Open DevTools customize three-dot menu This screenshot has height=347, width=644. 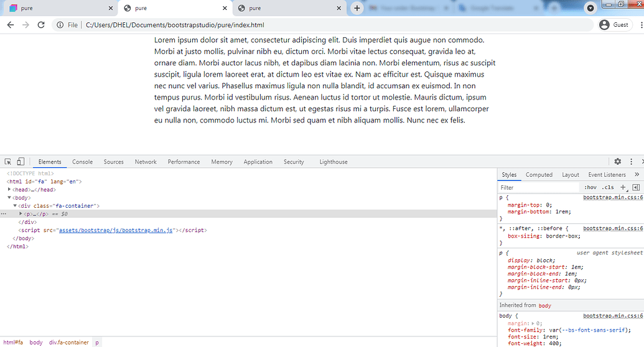[632, 162]
